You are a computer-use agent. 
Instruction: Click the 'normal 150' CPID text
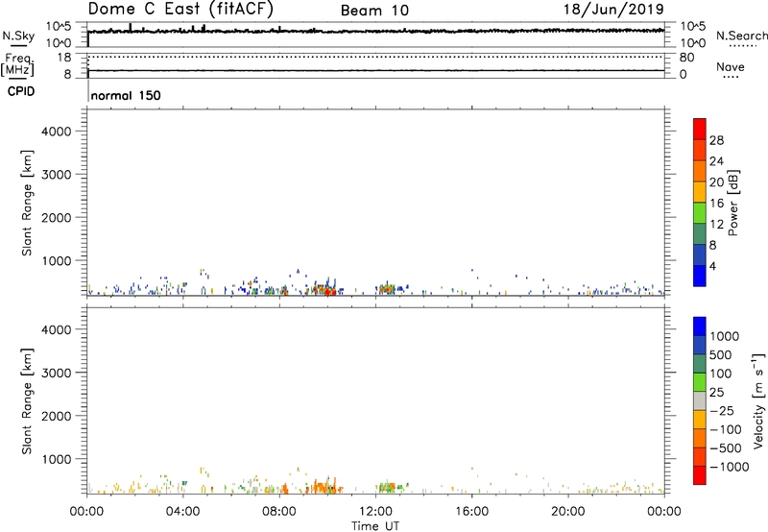point(126,95)
